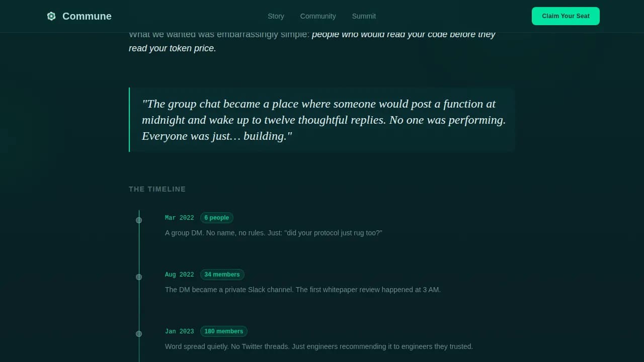Select the "Jan 2023" date label
The width and height of the screenshot is (644, 362).
pyautogui.click(x=179, y=331)
